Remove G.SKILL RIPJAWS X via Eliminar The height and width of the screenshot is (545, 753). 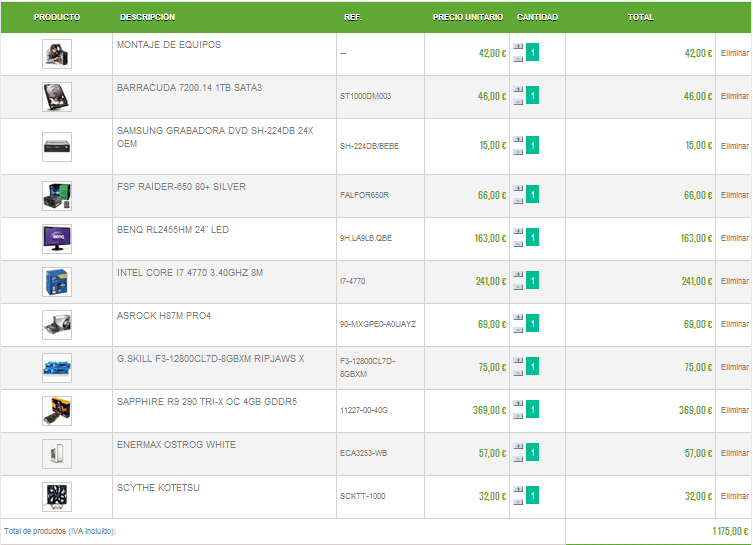[x=734, y=367]
